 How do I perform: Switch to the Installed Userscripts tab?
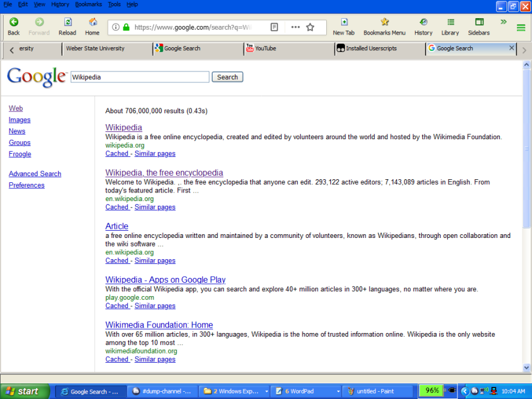click(380, 48)
